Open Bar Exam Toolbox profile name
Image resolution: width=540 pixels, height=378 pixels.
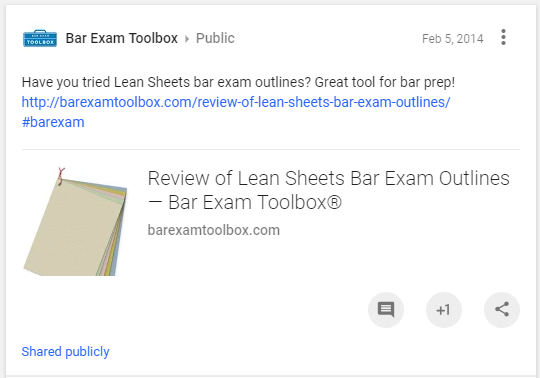coord(122,38)
